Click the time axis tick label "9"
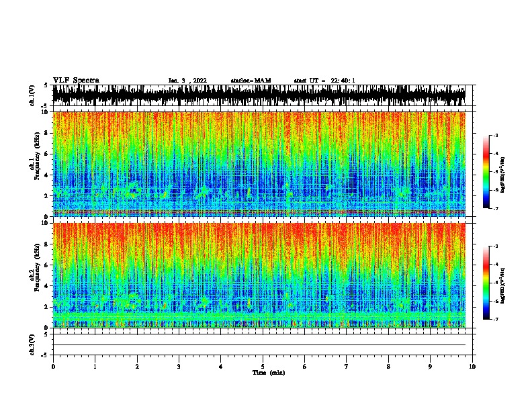 pyautogui.click(x=430, y=367)
